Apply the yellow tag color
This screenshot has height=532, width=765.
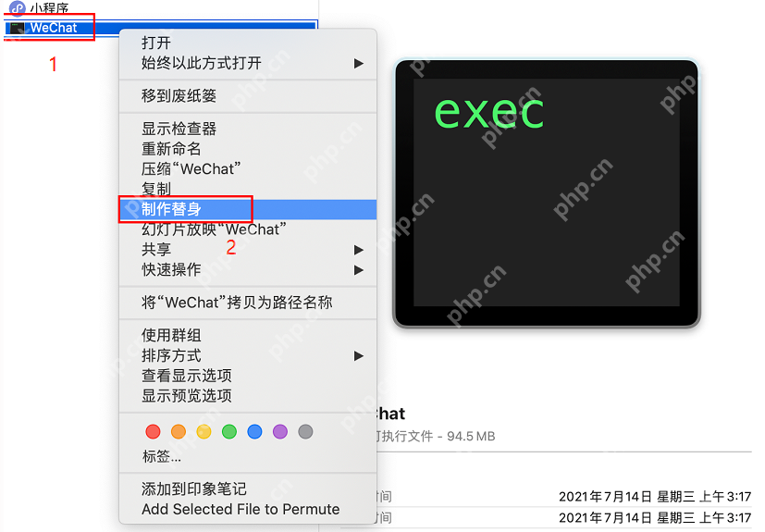coord(204,431)
